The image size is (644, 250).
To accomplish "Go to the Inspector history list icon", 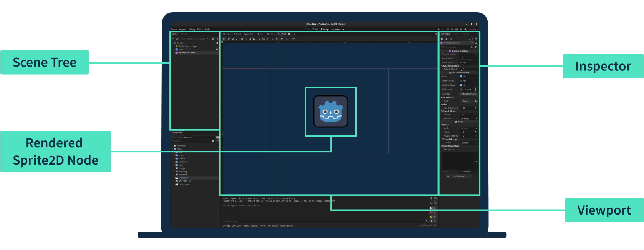I will tap(476, 39).
